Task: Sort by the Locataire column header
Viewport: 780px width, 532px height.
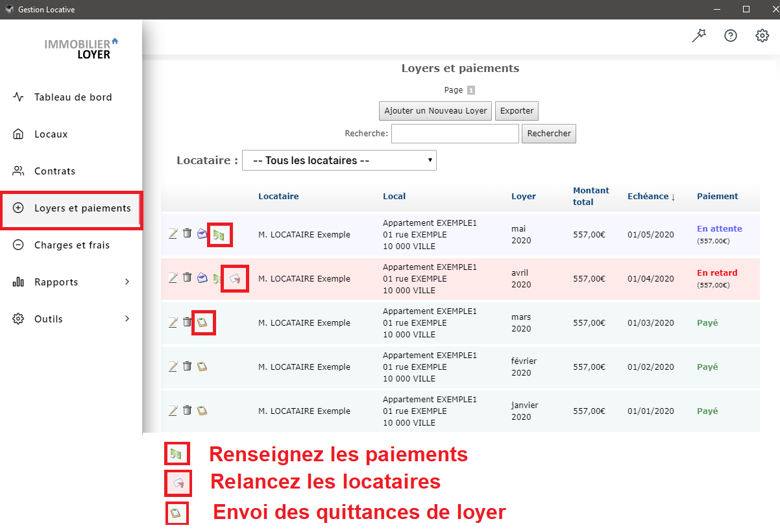Action: (x=278, y=196)
